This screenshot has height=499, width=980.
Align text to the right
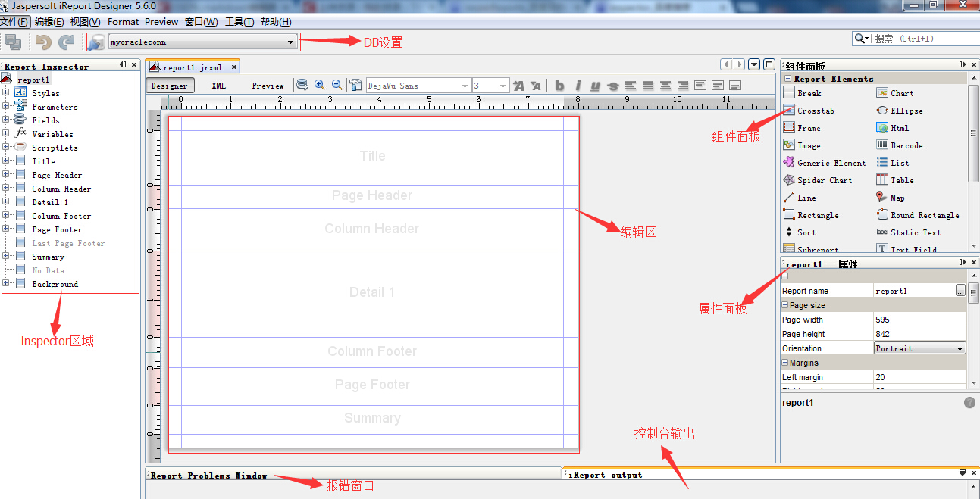pyautogui.click(x=683, y=86)
